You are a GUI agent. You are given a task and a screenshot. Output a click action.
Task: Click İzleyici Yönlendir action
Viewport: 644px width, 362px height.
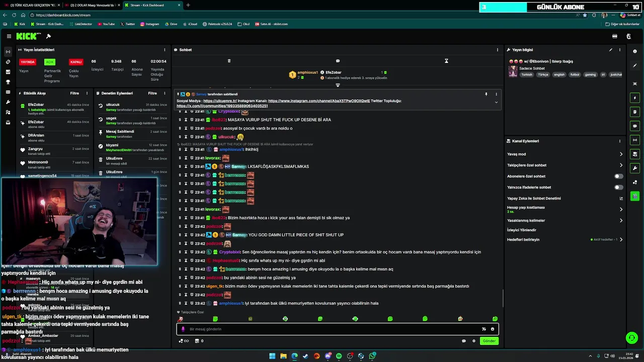521,230
